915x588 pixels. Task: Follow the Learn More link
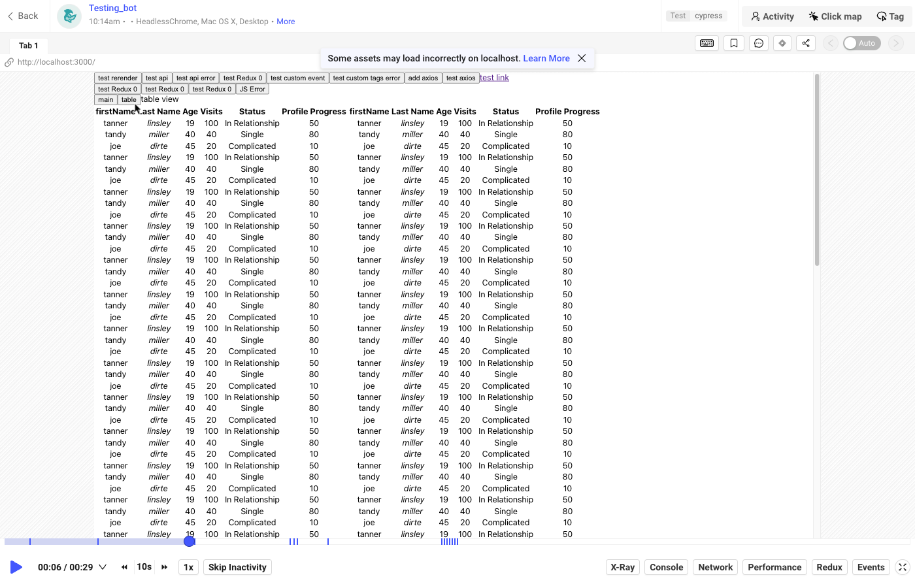546,58
